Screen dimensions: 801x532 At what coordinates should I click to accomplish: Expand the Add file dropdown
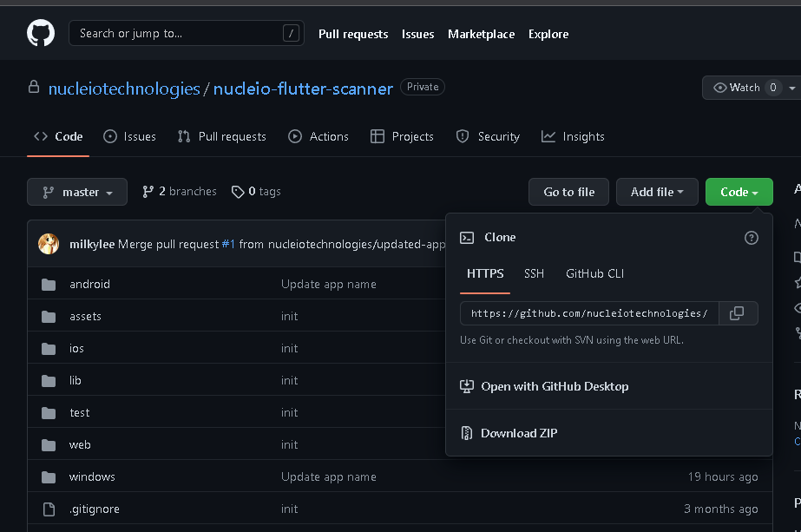[657, 192]
